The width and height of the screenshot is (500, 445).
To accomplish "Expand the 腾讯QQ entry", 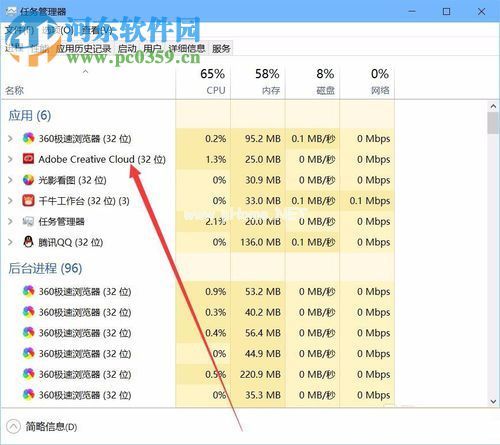I will (10, 242).
